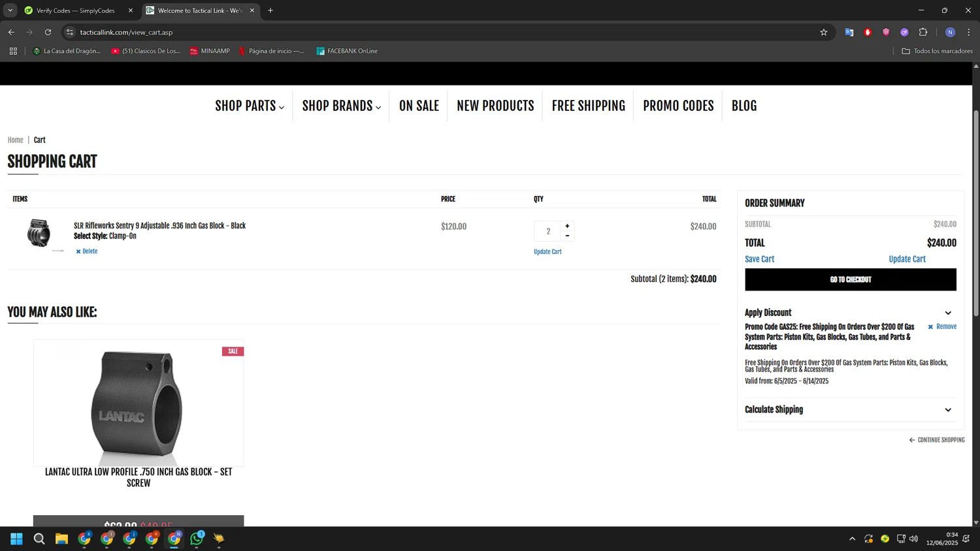Open the red shield extension icon
The width and height of the screenshot is (980, 551).
coord(886,32)
